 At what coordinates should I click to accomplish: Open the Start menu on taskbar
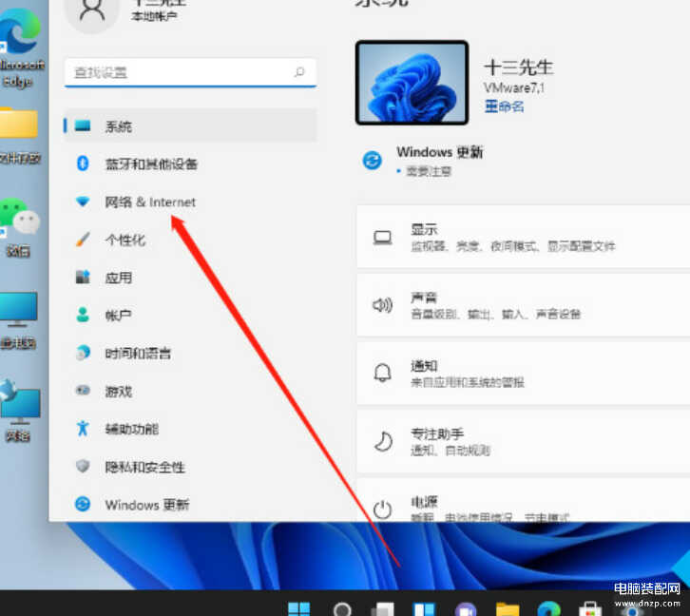pyautogui.click(x=299, y=609)
